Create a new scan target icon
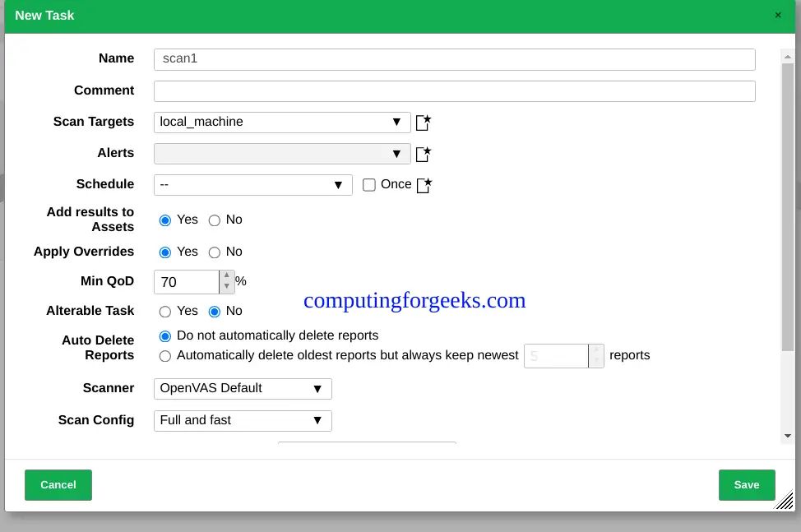The height and width of the screenshot is (532, 801). click(424, 123)
